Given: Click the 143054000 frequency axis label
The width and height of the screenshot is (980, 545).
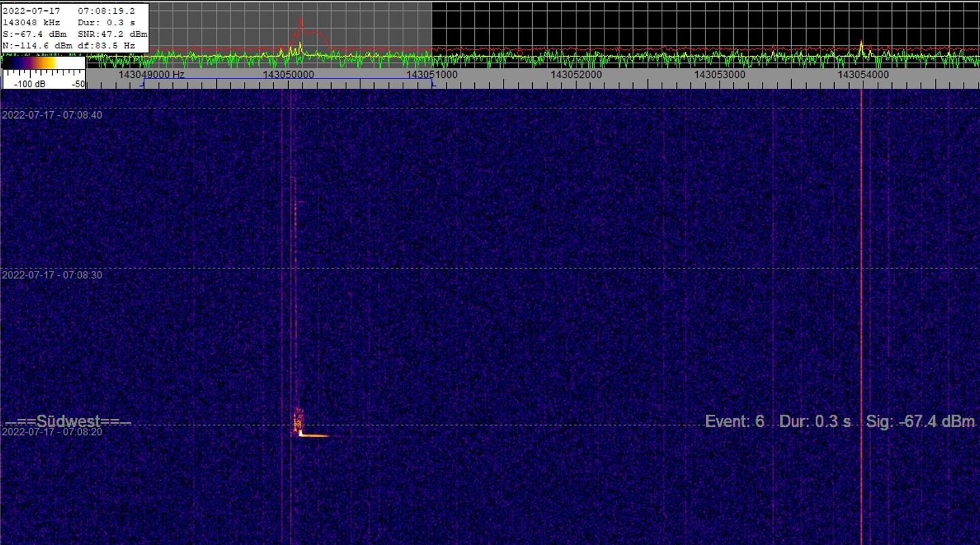Looking at the screenshot, I should click(863, 74).
